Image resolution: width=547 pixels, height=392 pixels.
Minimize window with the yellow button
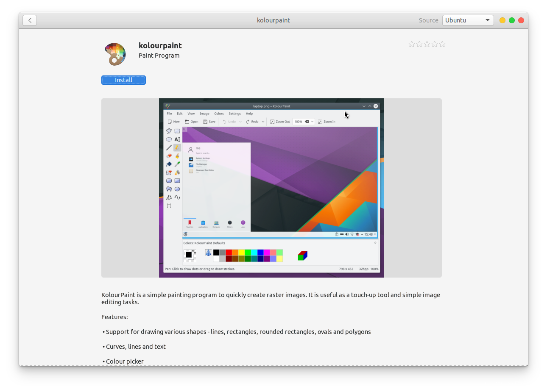pos(502,20)
